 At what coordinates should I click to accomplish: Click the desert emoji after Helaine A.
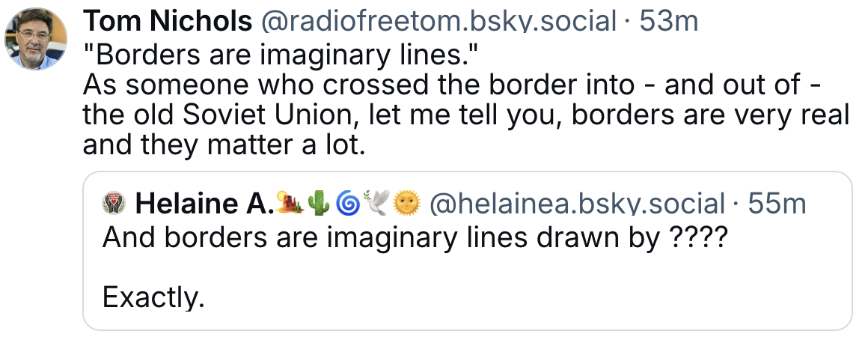[290, 203]
